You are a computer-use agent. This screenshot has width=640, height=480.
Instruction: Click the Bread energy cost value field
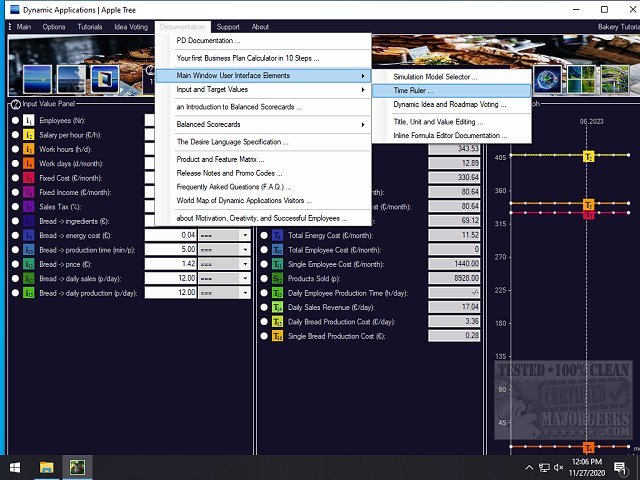point(171,236)
